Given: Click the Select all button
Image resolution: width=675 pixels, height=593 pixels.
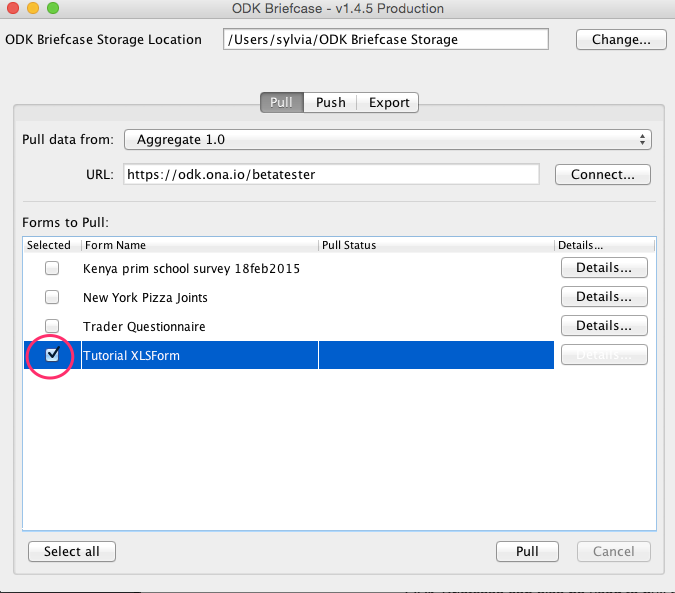Looking at the screenshot, I should (72, 551).
